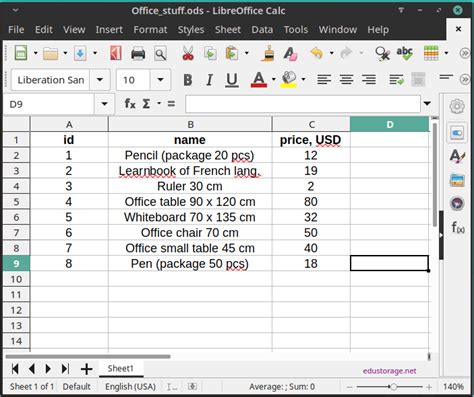Open sidebar Properties panel icon
Viewport: 474px width, 397px height.
(457, 133)
